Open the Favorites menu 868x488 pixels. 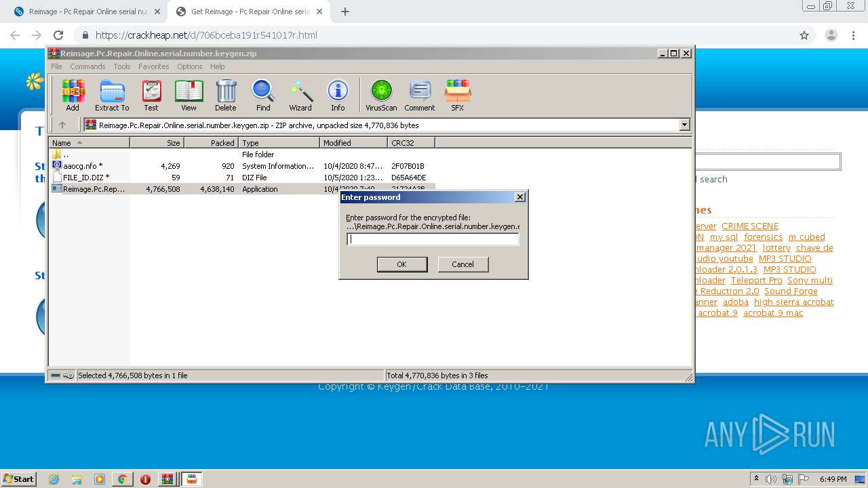coord(154,66)
